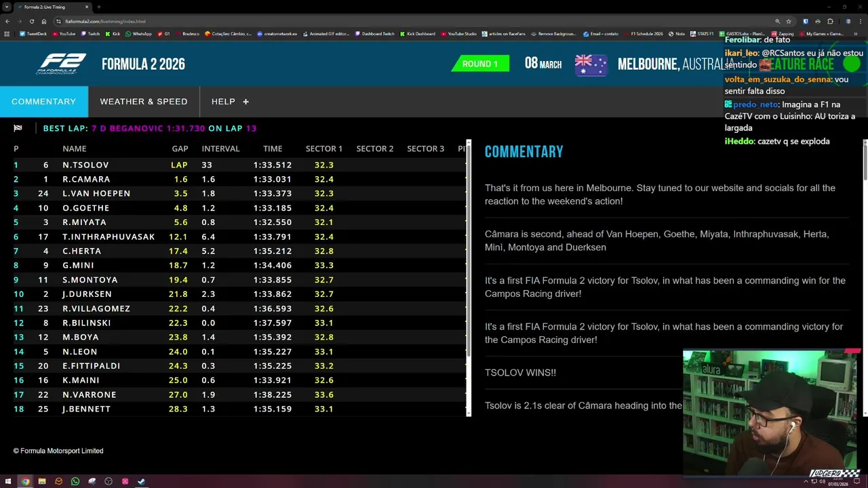Viewport: 868px width, 488px height.
Task: Click the Interval column header
Action: point(220,148)
